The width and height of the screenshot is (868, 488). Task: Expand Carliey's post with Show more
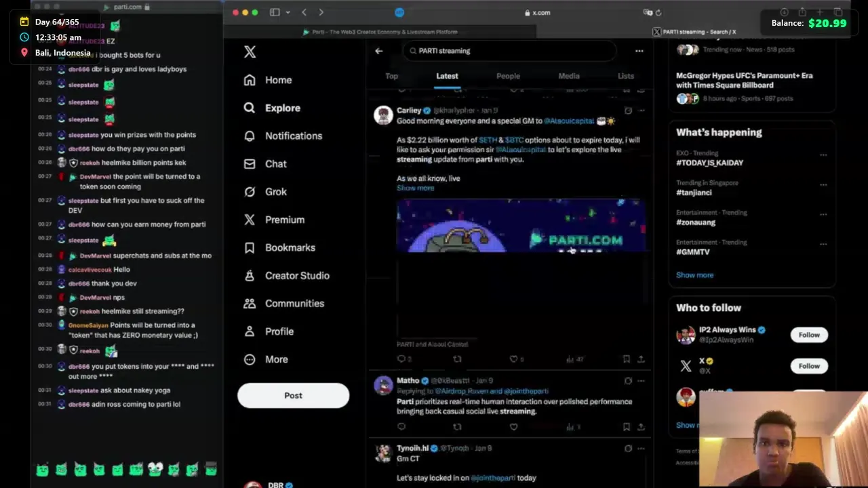[415, 188]
